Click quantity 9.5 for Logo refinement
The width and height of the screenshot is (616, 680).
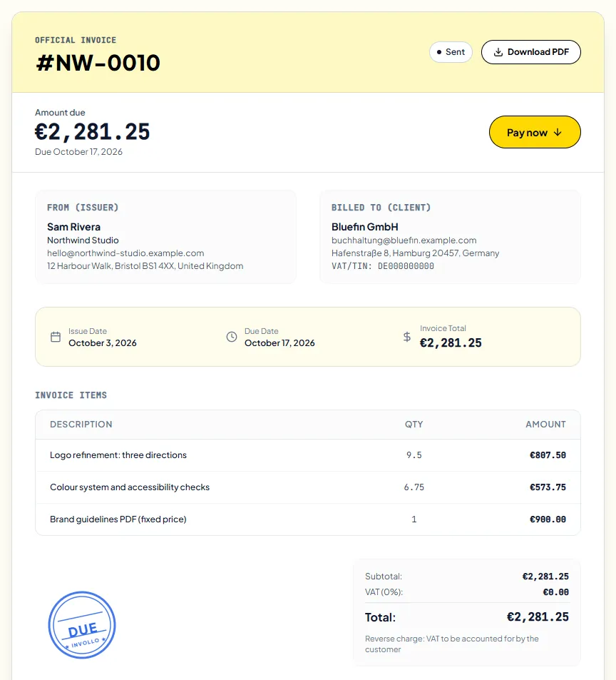(x=414, y=455)
